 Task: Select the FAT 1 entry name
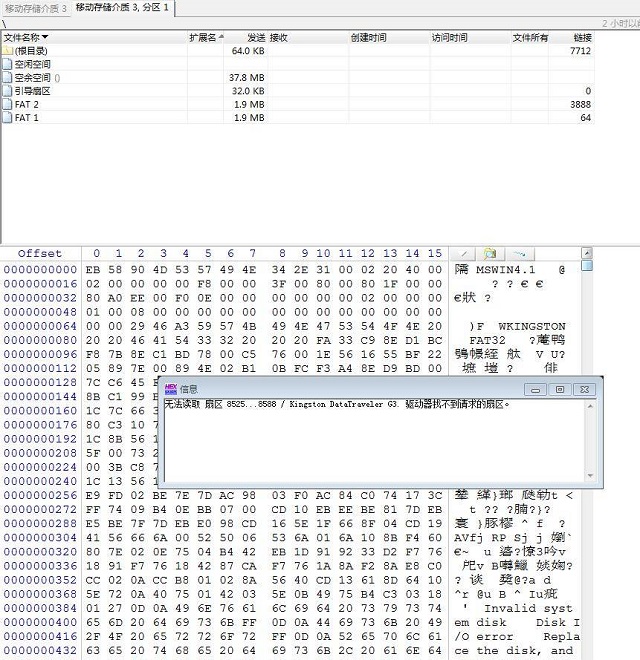tap(27, 118)
